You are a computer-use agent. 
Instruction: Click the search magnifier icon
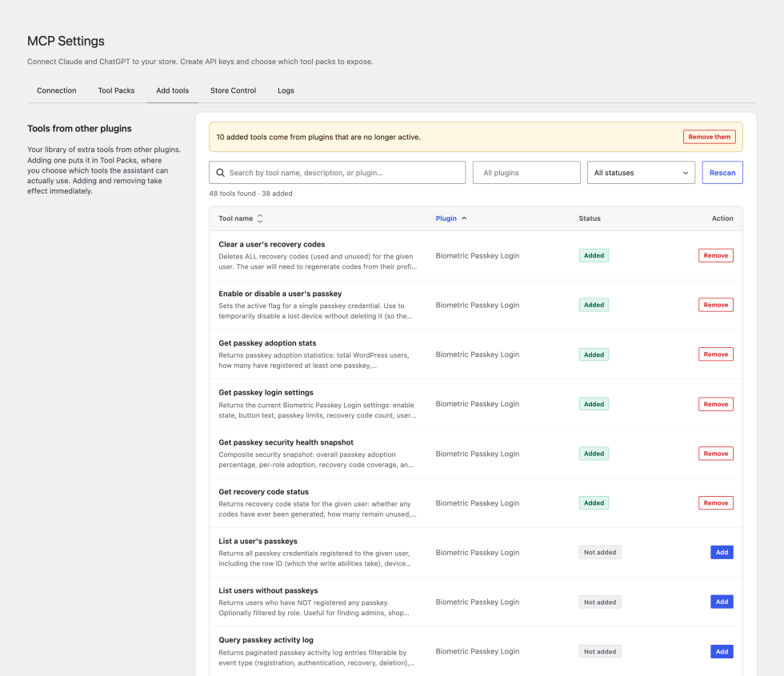point(220,173)
